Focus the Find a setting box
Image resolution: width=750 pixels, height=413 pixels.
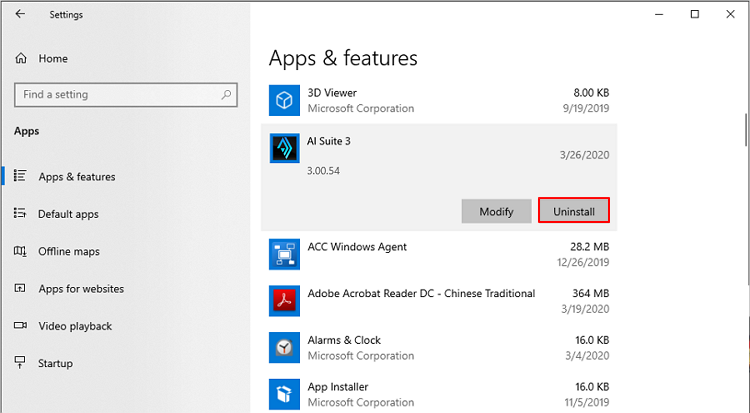coord(126,95)
